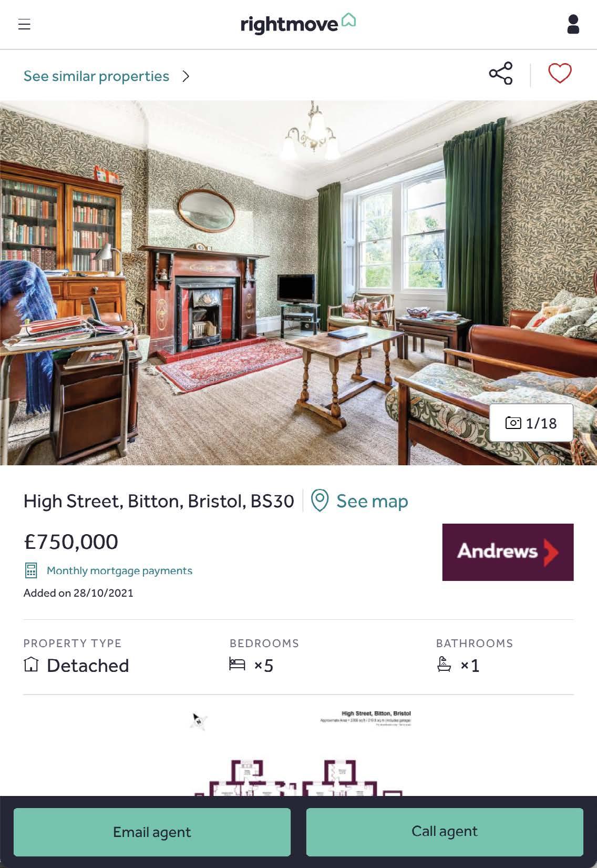Share this property listing
The image size is (597, 868).
(501, 73)
